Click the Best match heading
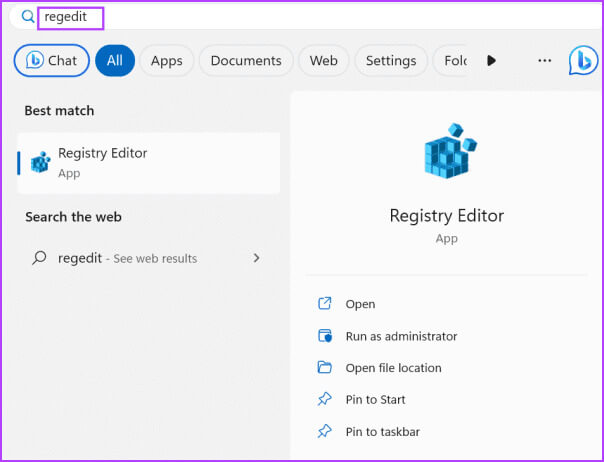This screenshot has height=462, width=604. point(59,111)
